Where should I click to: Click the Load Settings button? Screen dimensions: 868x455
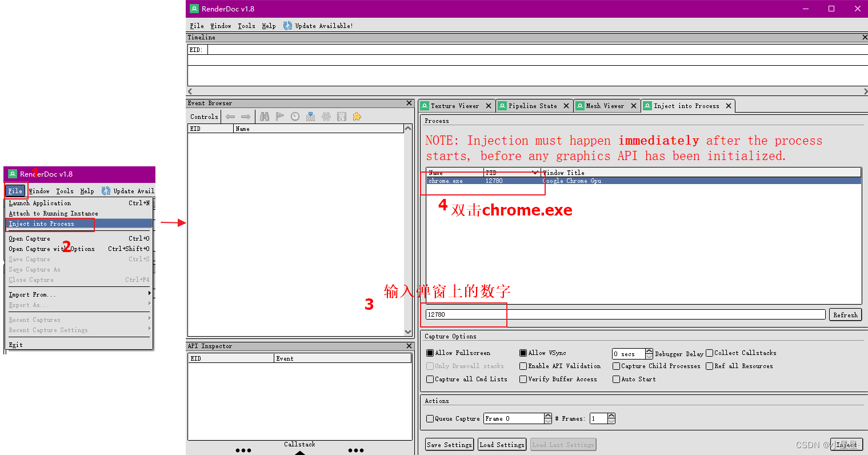click(x=502, y=445)
